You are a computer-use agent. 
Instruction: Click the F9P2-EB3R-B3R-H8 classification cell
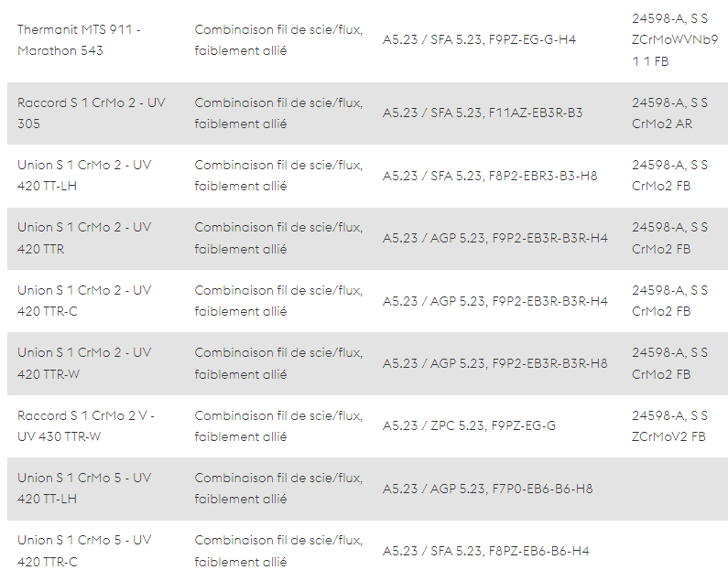point(494,363)
